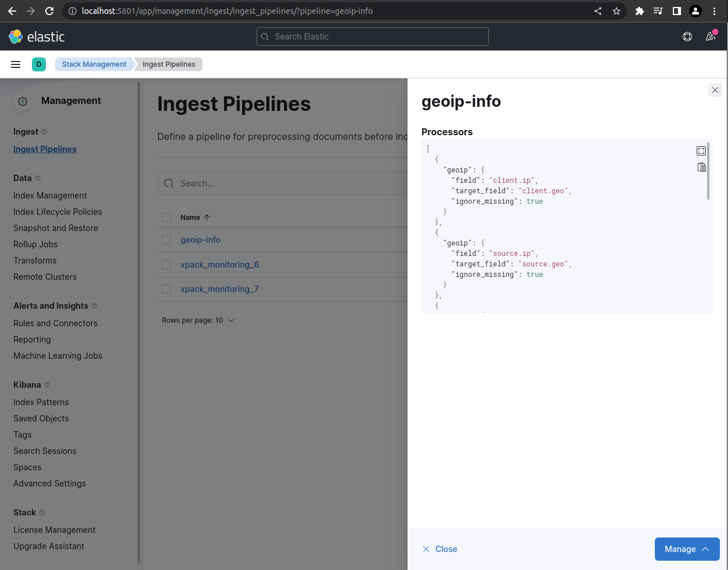Open the Chrome profile avatar
This screenshot has width=728, height=570.
[x=695, y=11]
